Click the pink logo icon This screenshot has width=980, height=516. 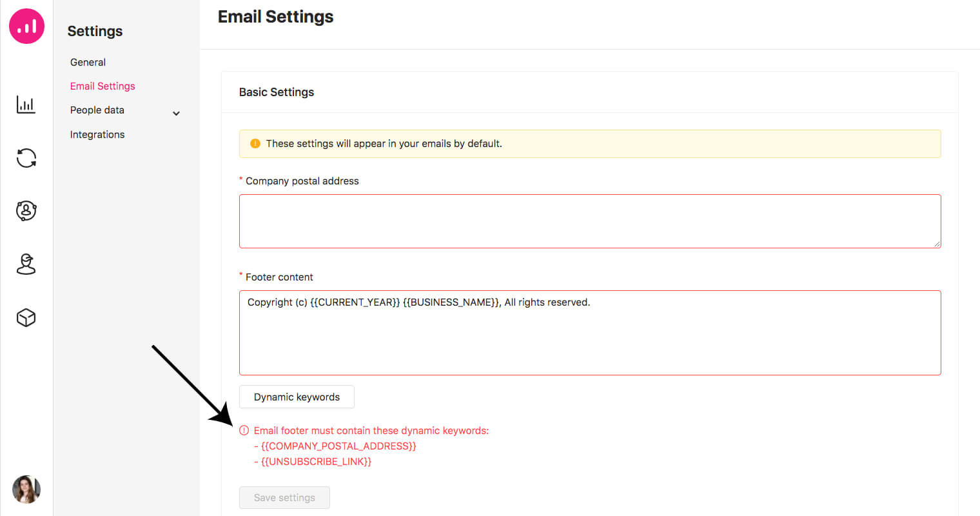pyautogui.click(x=26, y=26)
